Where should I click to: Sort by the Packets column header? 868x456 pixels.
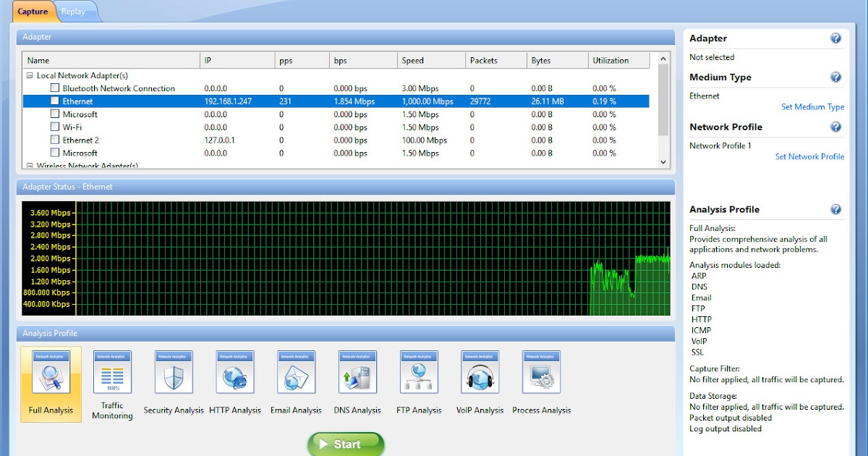(x=495, y=61)
